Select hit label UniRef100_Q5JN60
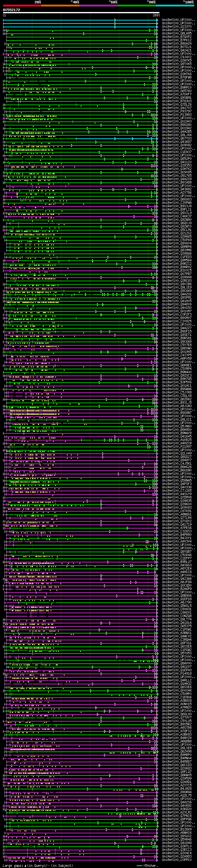Screen dimensions: 197x868 pyautogui.click(x=177, y=426)
